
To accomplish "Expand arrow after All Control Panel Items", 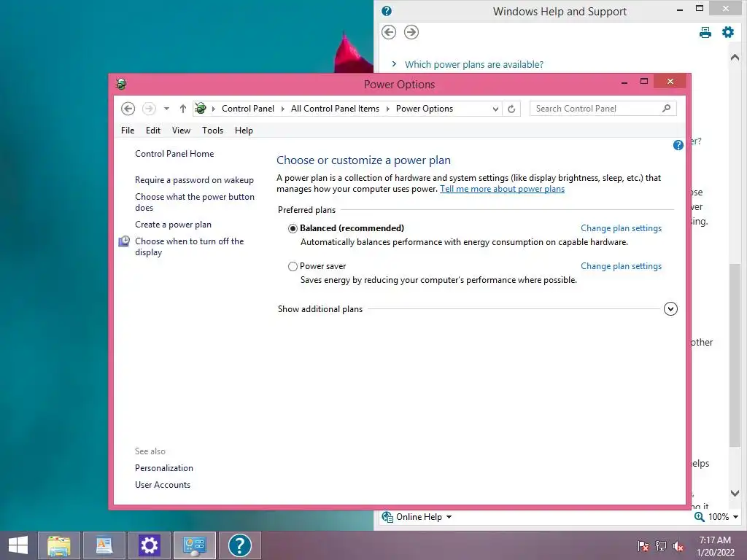I will [388, 109].
